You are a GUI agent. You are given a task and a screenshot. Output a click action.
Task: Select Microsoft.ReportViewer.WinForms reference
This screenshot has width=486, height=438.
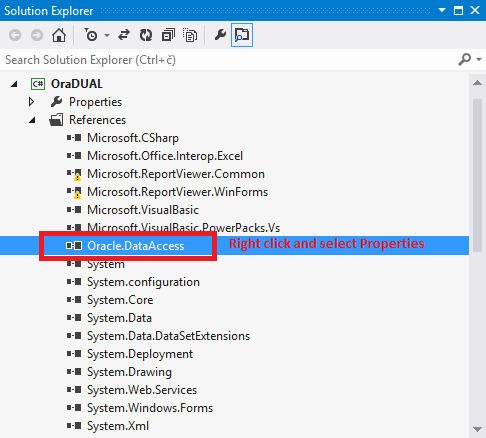(177, 192)
